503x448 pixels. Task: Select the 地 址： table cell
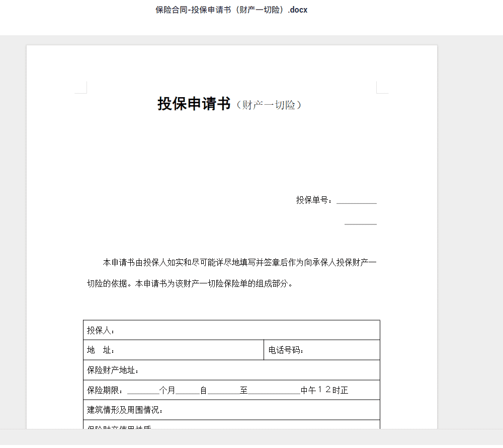pyautogui.click(x=174, y=350)
